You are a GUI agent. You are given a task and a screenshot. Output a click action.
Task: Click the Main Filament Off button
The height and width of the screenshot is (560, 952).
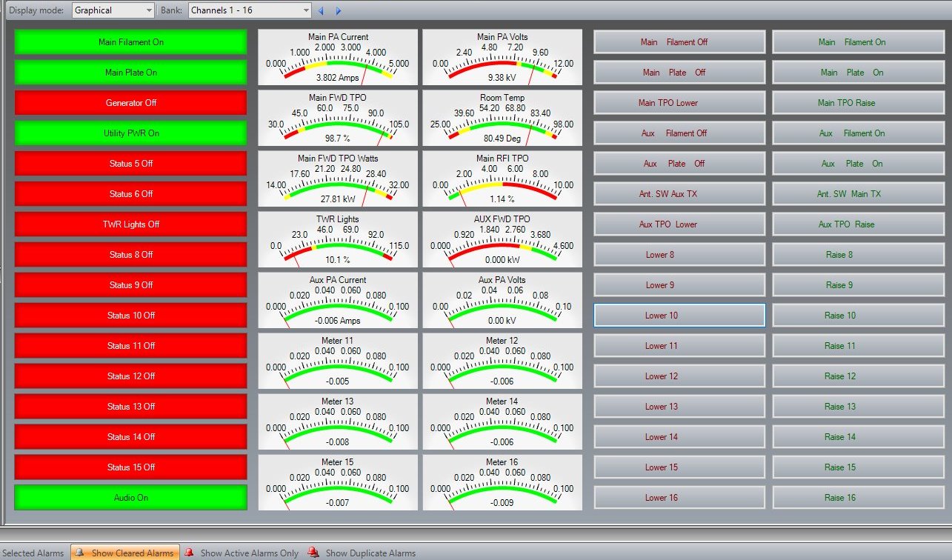(679, 42)
